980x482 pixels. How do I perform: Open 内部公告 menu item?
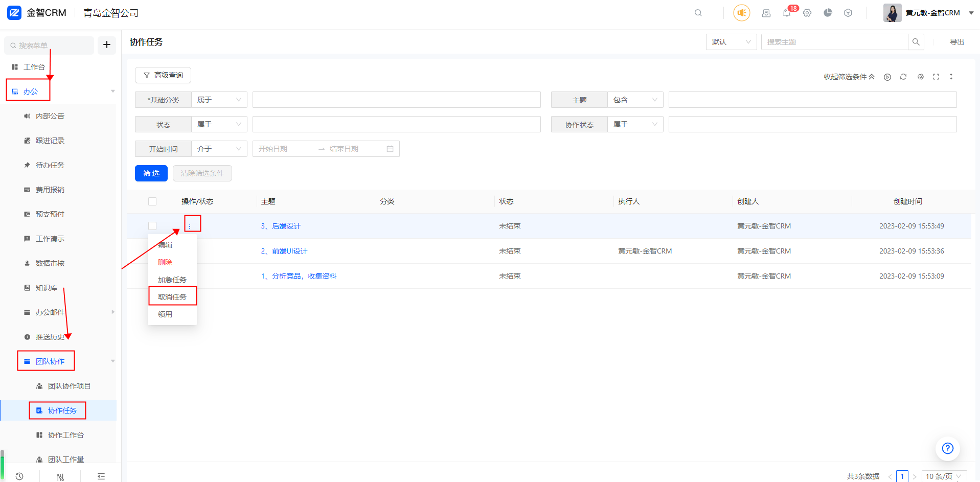pyautogui.click(x=50, y=116)
